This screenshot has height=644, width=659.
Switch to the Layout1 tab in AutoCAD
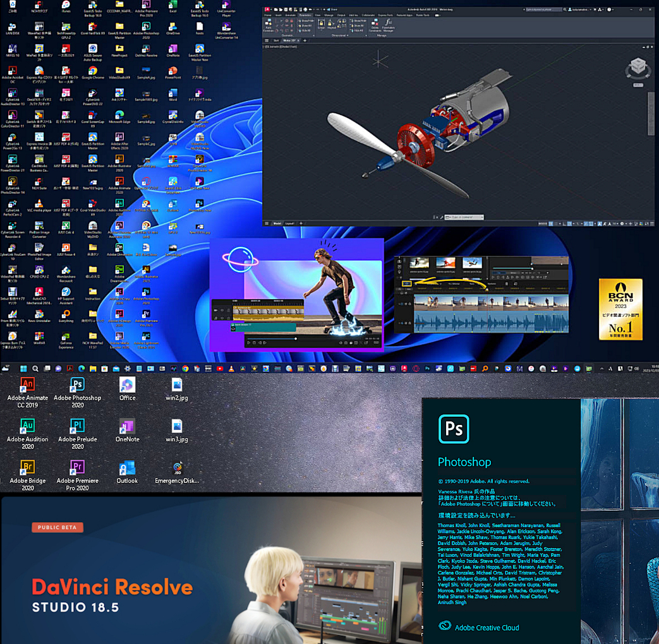289,224
